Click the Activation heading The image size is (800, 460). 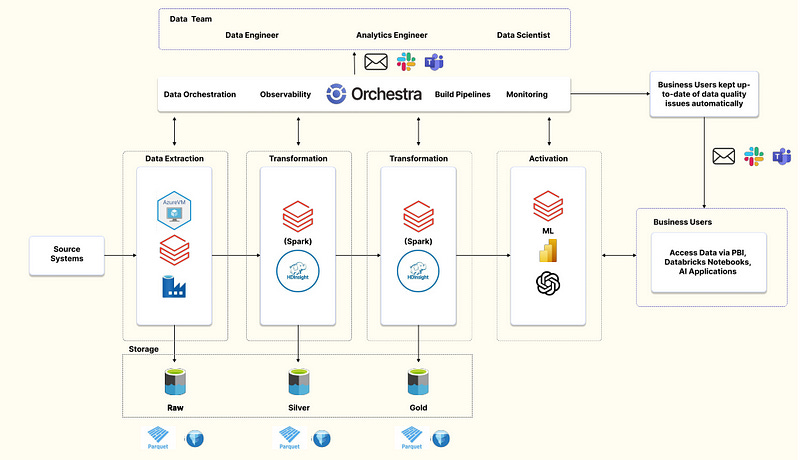tap(548, 159)
